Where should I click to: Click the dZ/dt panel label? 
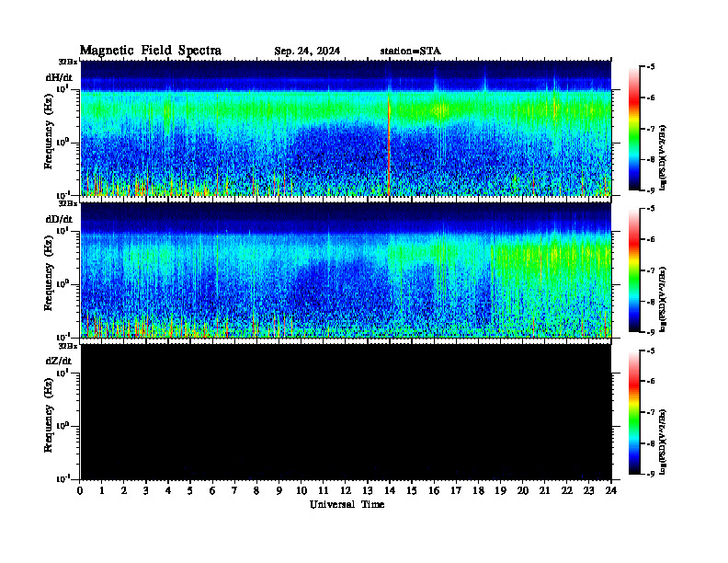pos(59,361)
